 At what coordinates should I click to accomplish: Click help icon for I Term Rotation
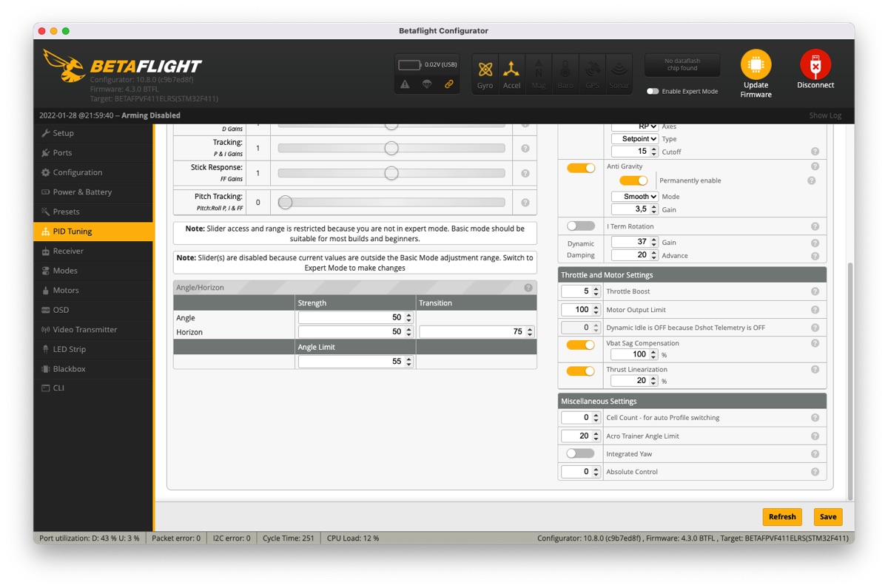click(815, 226)
